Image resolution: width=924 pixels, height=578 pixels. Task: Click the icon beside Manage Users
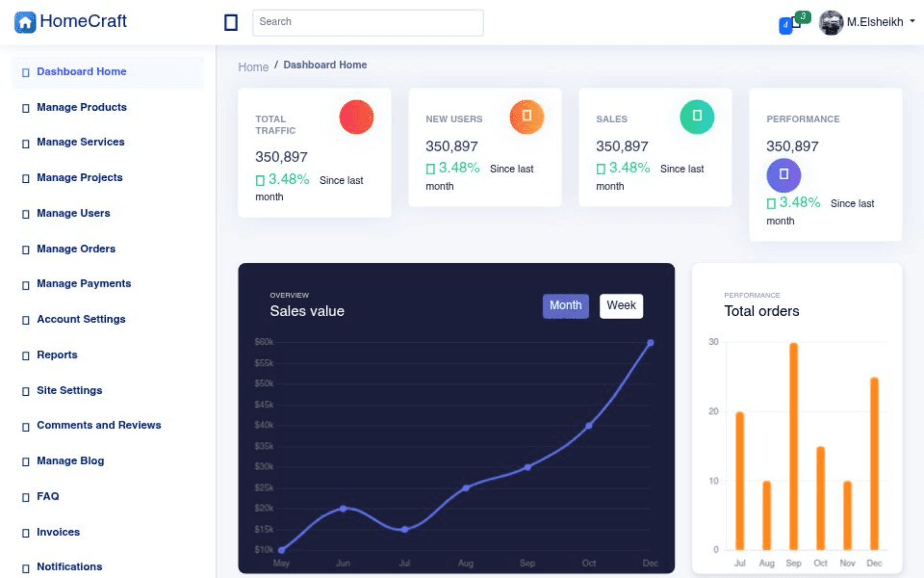tap(26, 214)
